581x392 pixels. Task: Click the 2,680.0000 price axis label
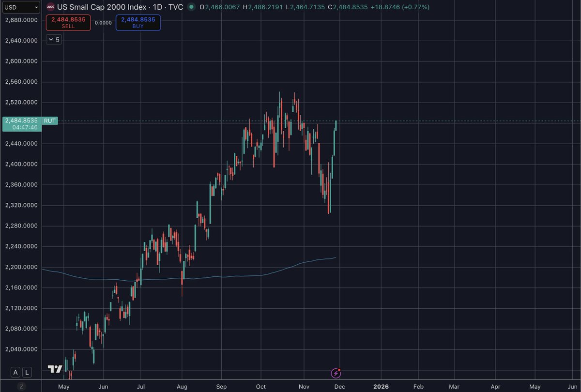pos(21,20)
